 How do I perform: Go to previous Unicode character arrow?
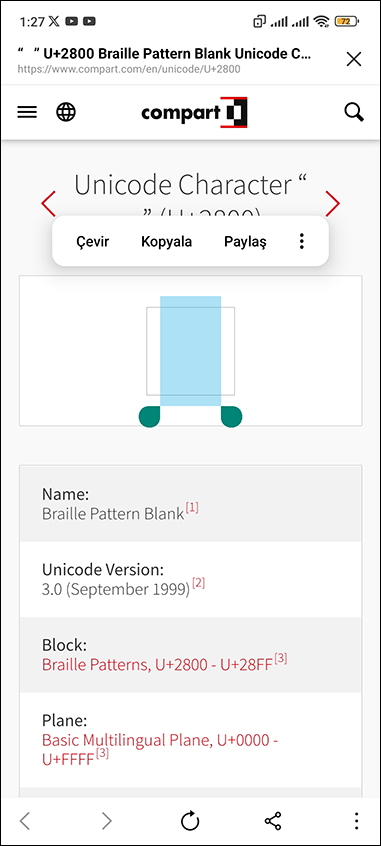48,203
